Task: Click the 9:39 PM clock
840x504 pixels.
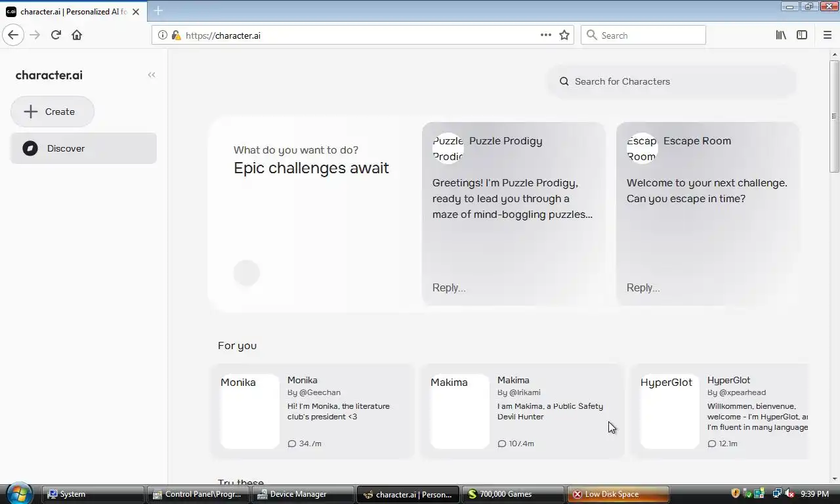Action: [814, 494]
